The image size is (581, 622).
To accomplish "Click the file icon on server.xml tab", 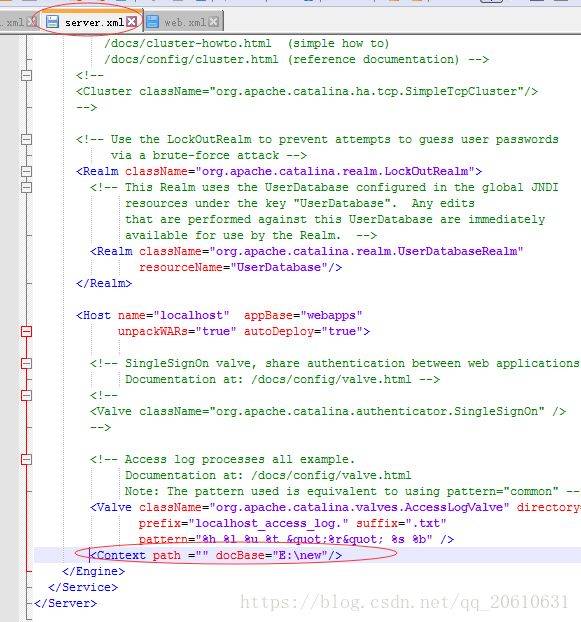I will pos(52,22).
